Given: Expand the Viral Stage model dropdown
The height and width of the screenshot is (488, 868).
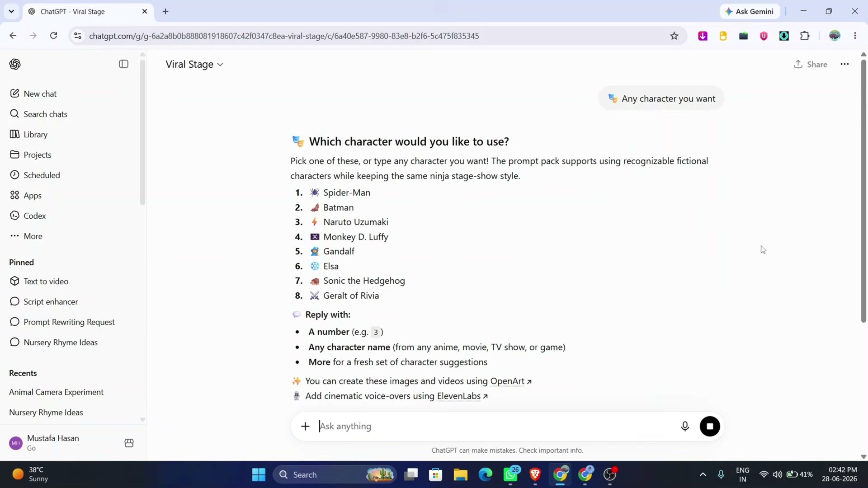Looking at the screenshot, I should click(194, 64).
